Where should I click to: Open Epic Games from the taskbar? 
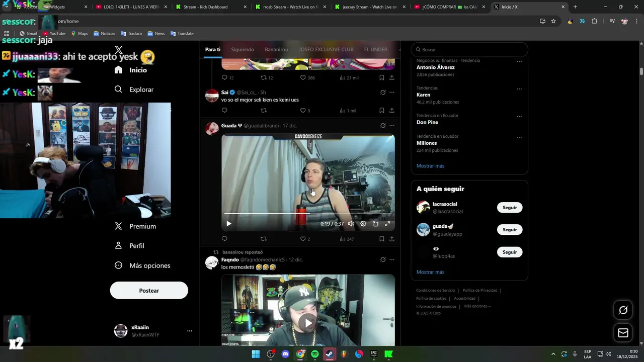tap(374, 354)
